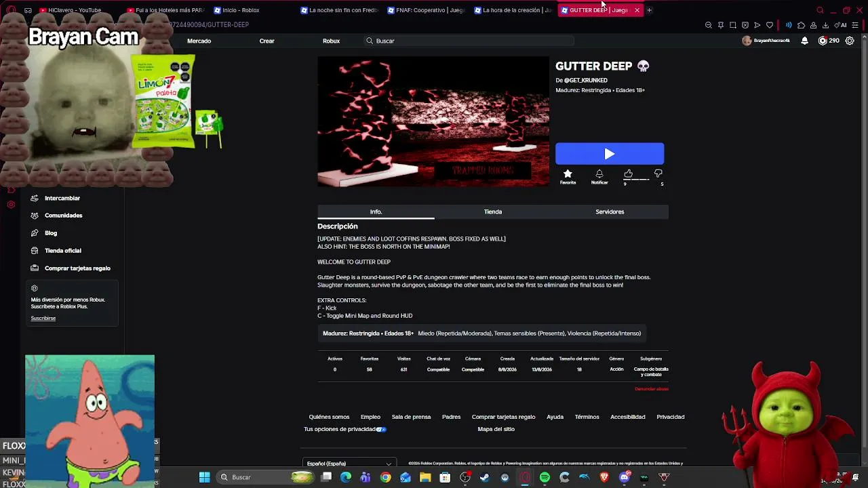This screenshot has width=868, height=488.
Task: Open Discord from the taskbar
Action: 625,477
